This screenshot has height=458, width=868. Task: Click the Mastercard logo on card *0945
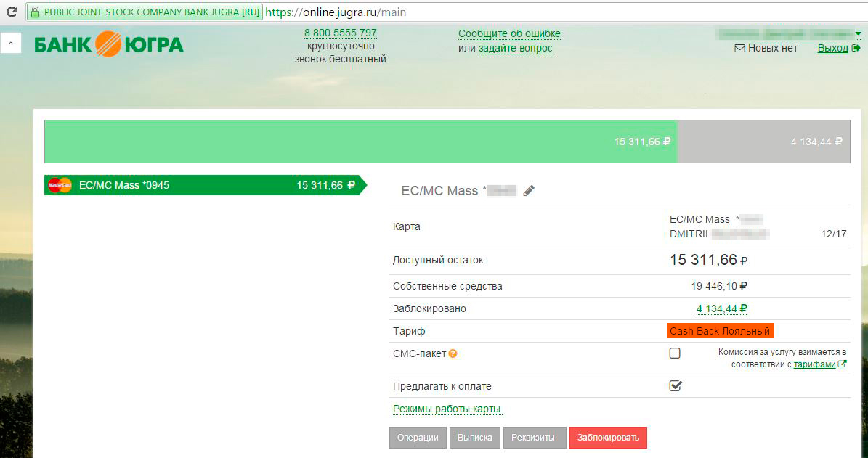60,185
